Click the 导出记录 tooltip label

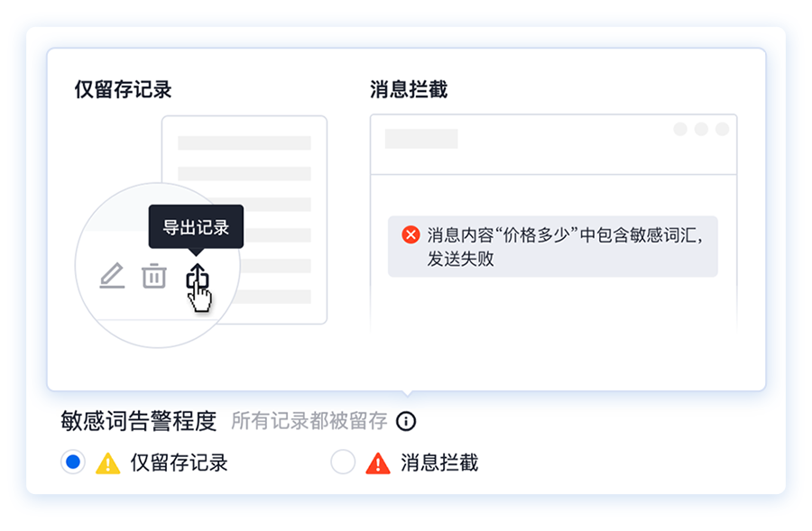pyautogui.click(x=196, y=226)
